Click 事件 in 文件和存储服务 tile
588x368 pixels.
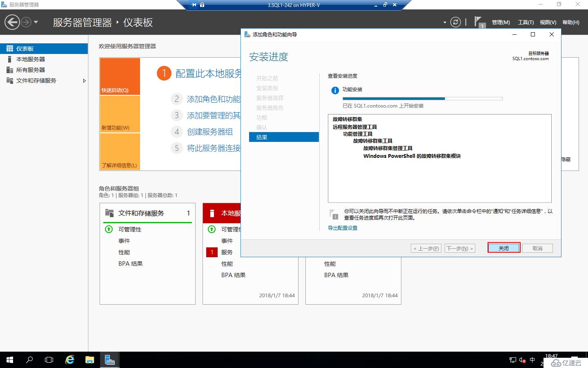(124, 241)
